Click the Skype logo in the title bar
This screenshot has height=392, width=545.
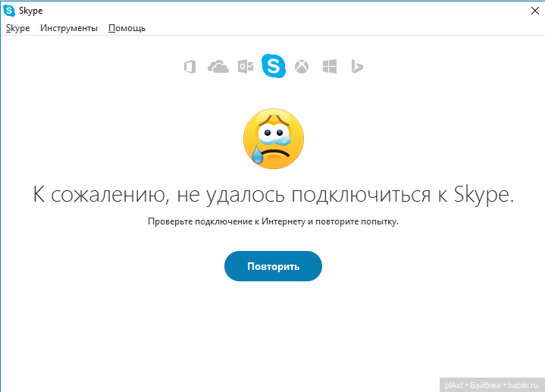pos(9,11)
